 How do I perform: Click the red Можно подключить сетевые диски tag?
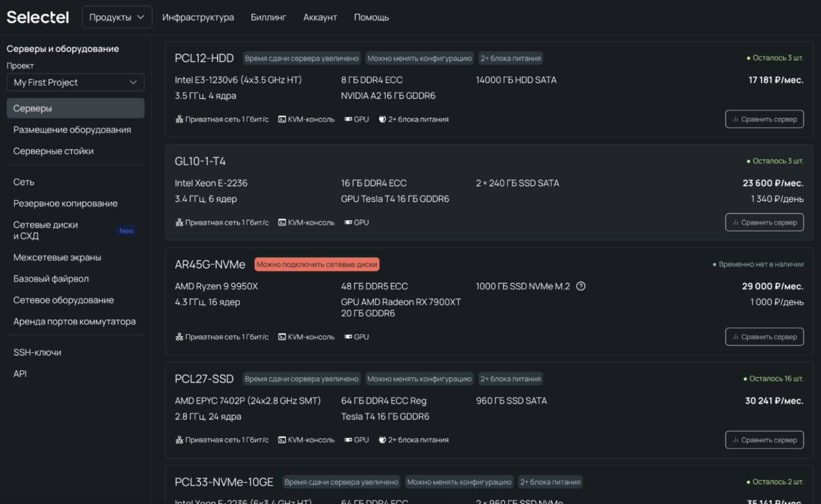(317, 264)
